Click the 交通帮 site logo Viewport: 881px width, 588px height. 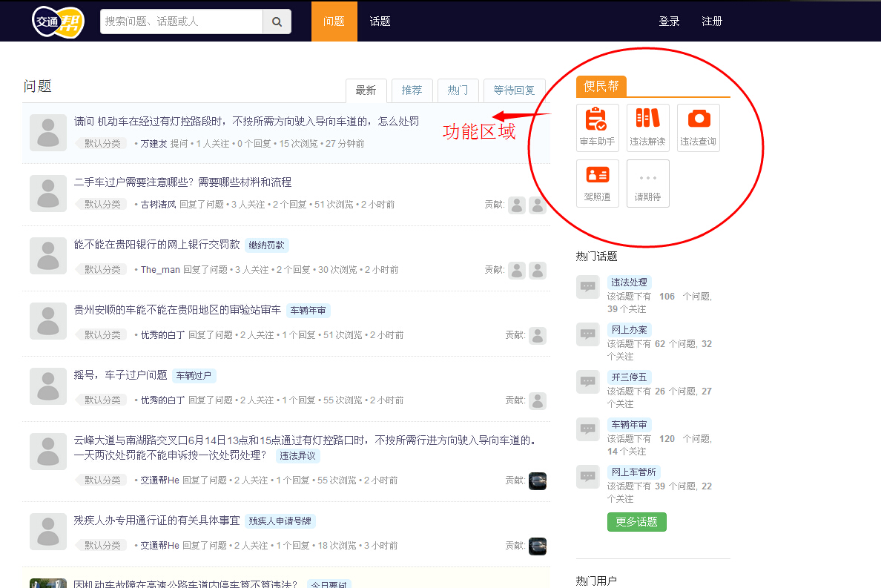(x=58, y=22)
